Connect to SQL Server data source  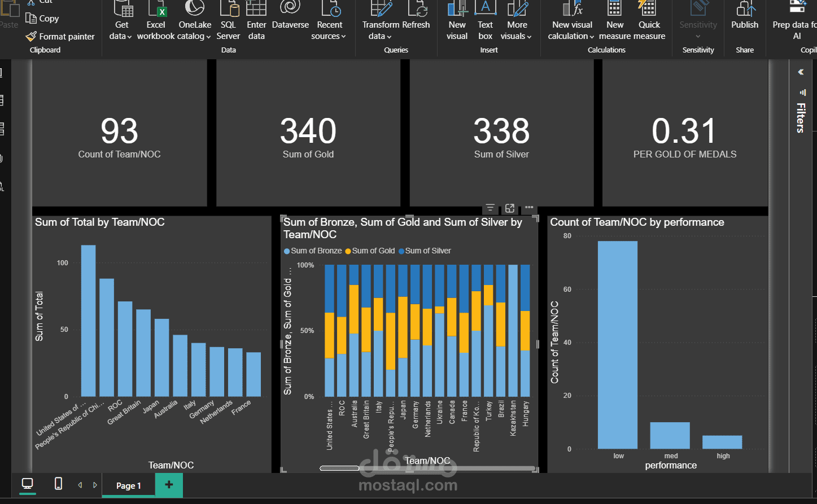(228, 20)
